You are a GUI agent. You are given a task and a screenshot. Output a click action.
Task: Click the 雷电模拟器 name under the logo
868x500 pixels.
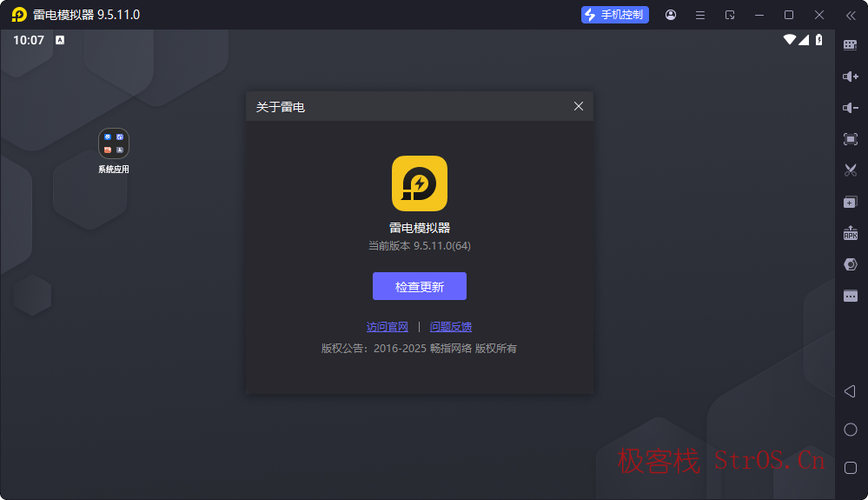[419, 228]
